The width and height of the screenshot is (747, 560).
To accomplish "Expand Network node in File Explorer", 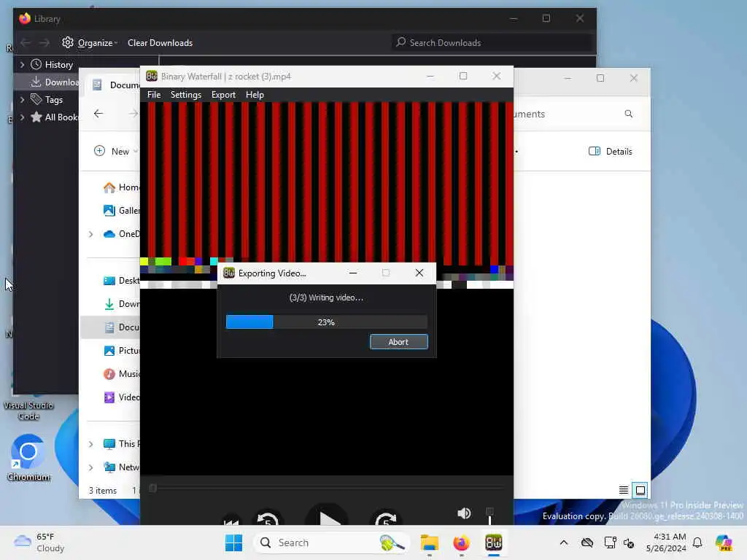I will [90, 467].
